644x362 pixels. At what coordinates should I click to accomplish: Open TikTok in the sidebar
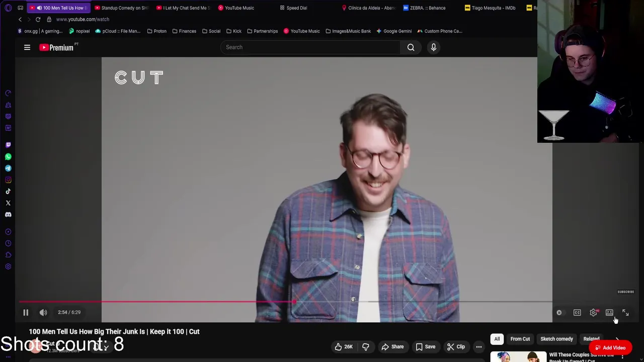click(8, 192)
